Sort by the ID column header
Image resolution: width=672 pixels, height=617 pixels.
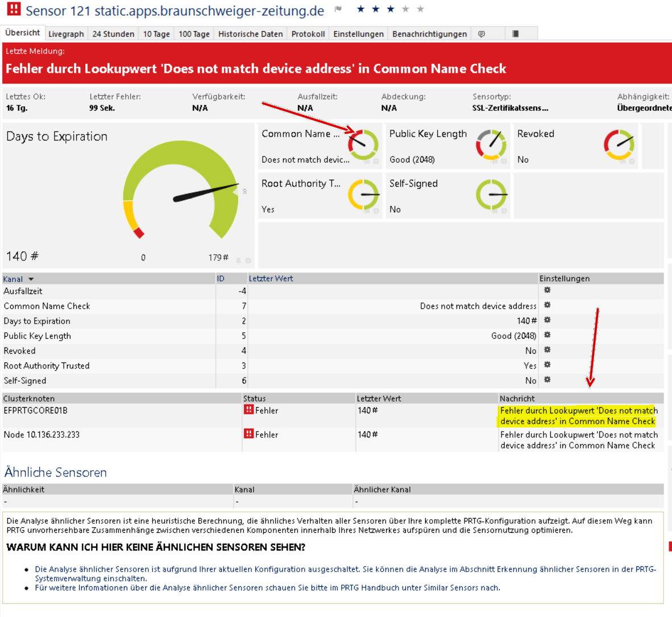(x=220, y=279)
